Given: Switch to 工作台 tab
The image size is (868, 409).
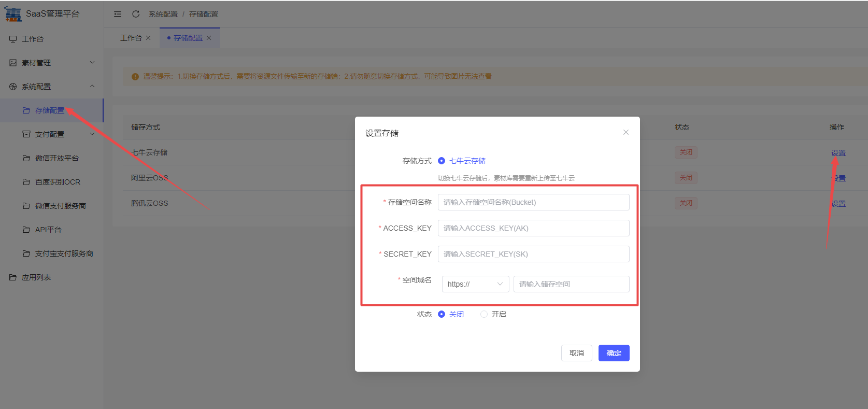Looking at the screenshot, I should 131,38.
